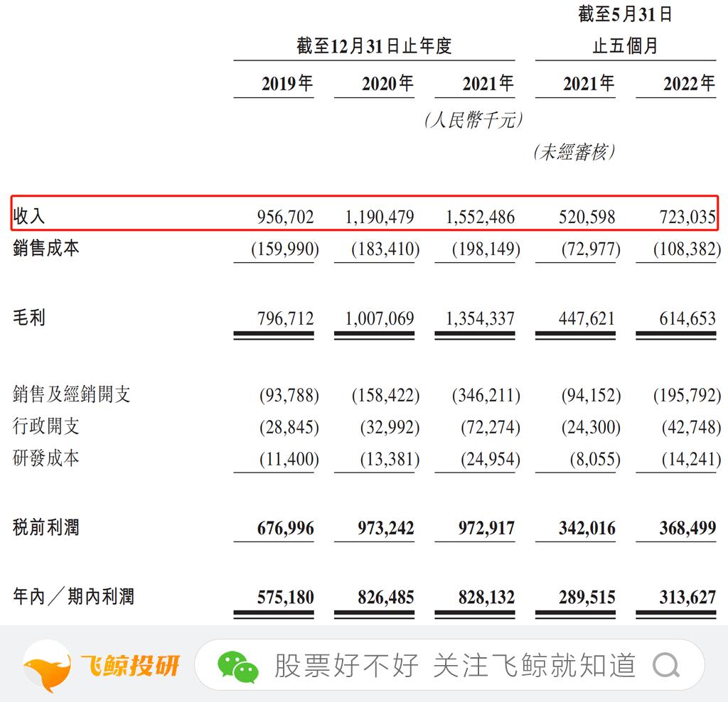This screenshot has height=702, width=728.
Task: Select net profit value 575,180
Action: coord(286,597)
